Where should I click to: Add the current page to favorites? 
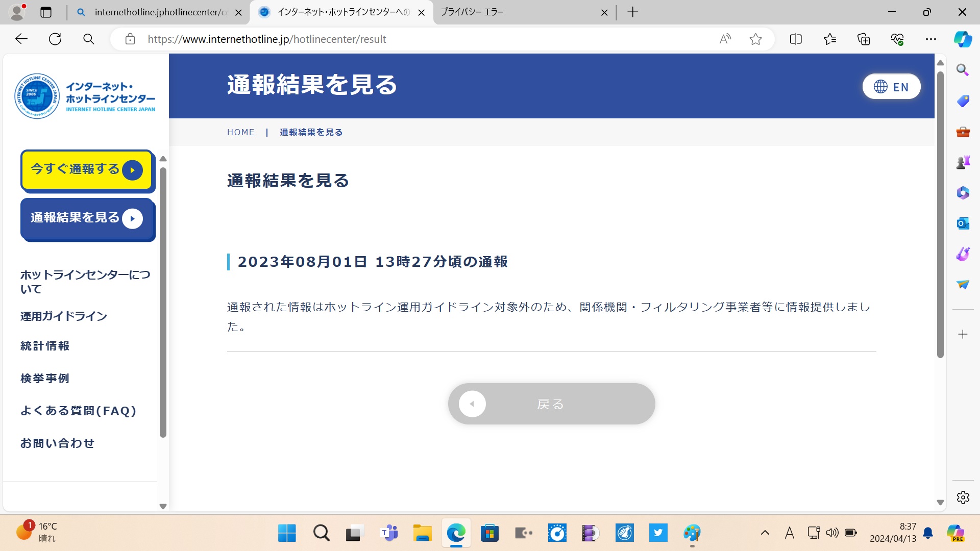pyautogui.click(x=755, y=39)
